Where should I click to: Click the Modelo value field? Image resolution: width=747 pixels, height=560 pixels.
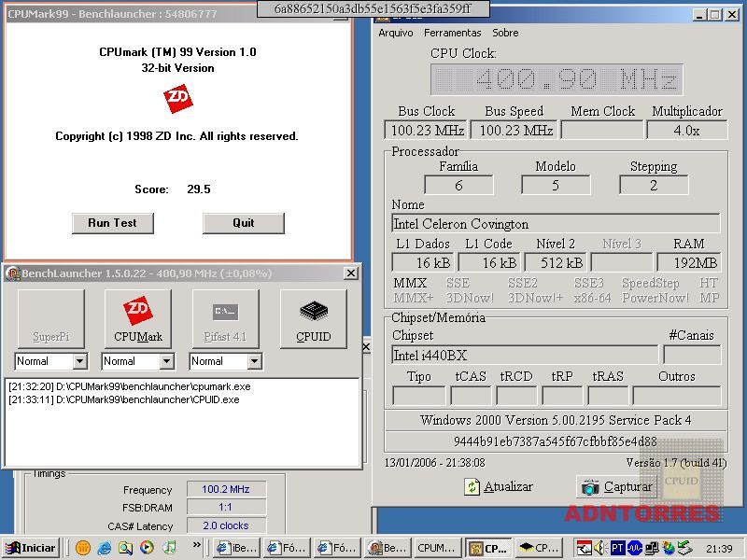pos(556,185)
